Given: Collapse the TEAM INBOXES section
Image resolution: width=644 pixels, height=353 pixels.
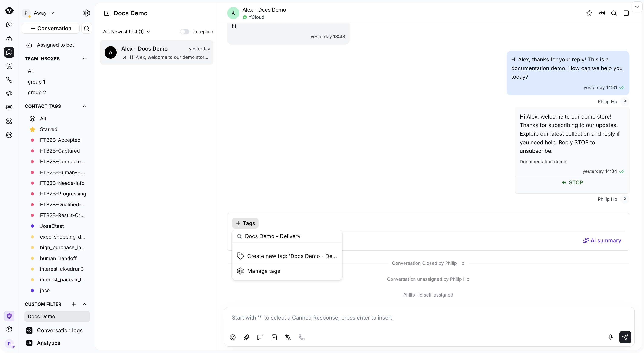Looking at the screenshot, I should 85,59.
